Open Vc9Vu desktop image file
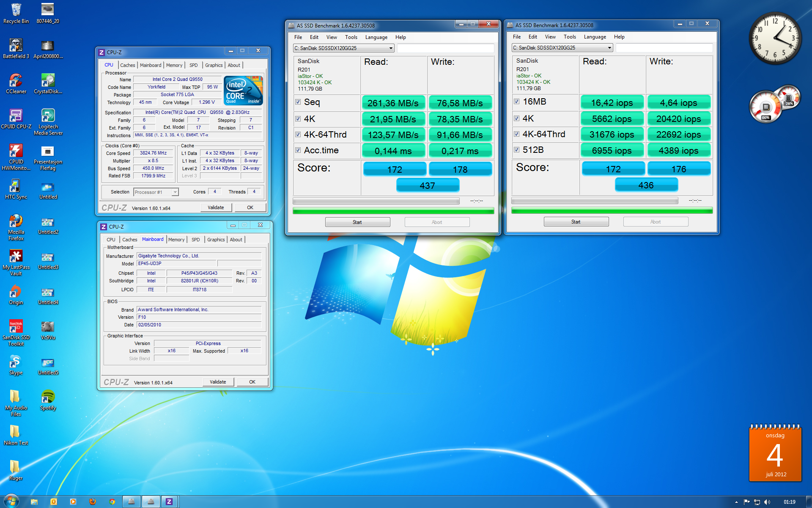The width and height of the screenshot is (812, 508). [48, 330]
